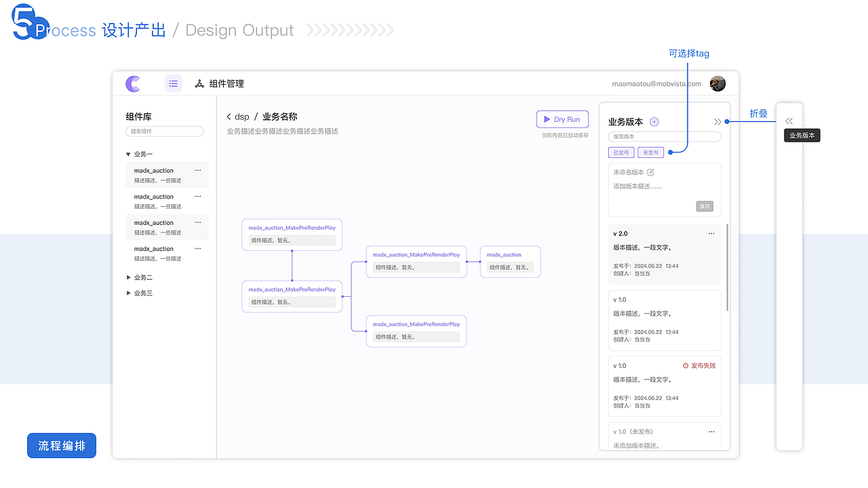Click the list view icon in header
Screen dimensions: 868x488
click(174, 83)
